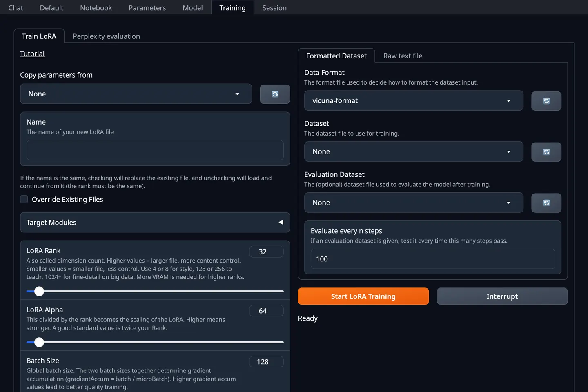Click the LoRA Rank slider handle
The height and width of the screenshot is (392, 588).
coord(39,292)
